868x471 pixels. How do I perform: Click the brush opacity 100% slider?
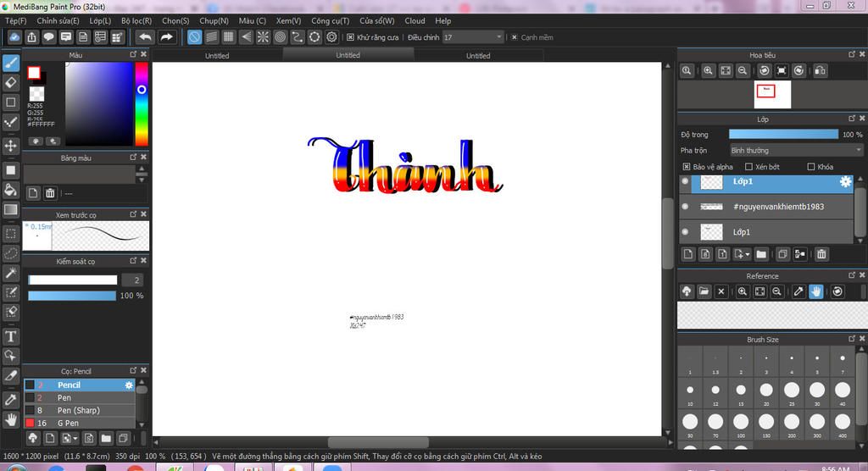72,296
